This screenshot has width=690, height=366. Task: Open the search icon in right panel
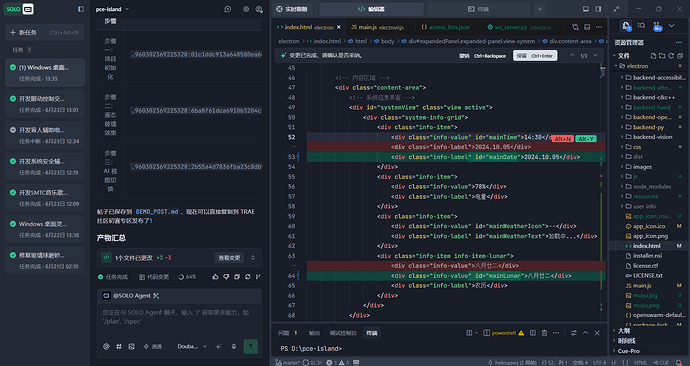642,26
